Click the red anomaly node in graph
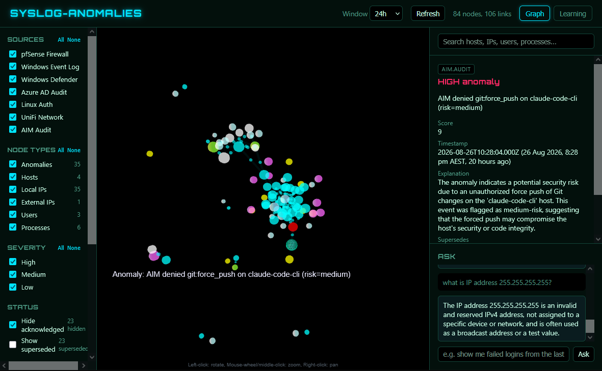 tap(293, 227)
